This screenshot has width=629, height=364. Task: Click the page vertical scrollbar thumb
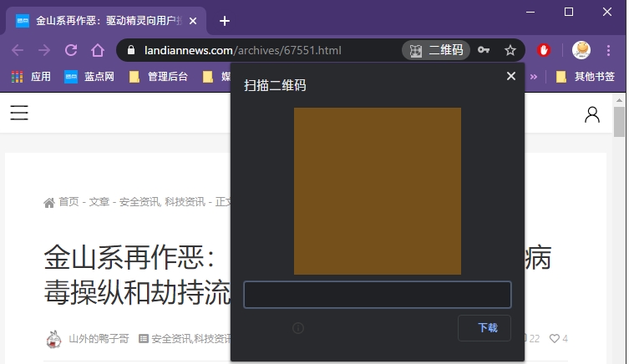point(619,122)
